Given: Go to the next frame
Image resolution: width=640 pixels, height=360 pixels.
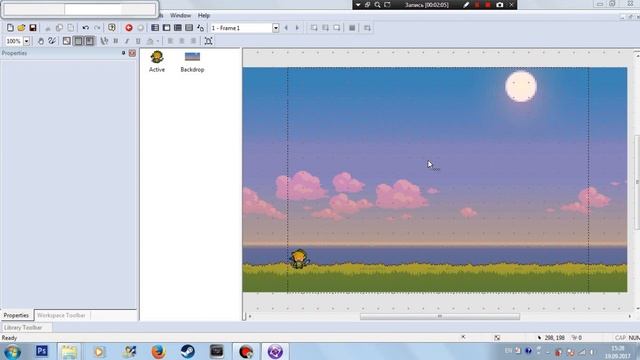Looking at the screenshot, I should pyautogui.click(x=297, y=28).
